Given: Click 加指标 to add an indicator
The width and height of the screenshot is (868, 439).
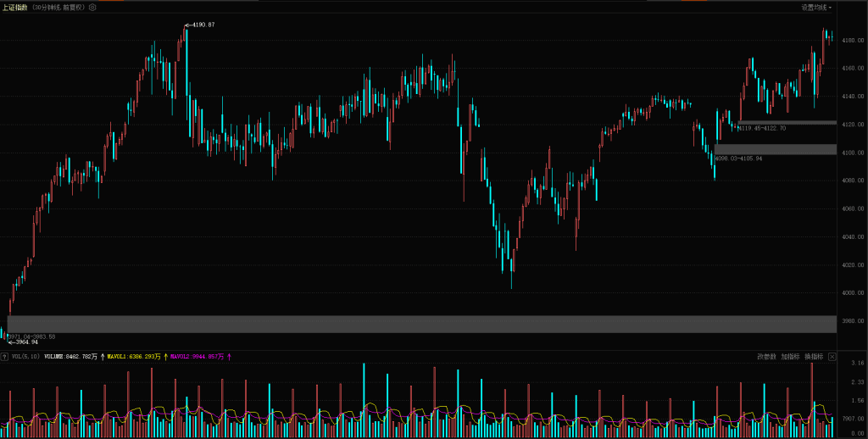Looking at the screenshot, I should pyautogui.click(x=790, y=357).
